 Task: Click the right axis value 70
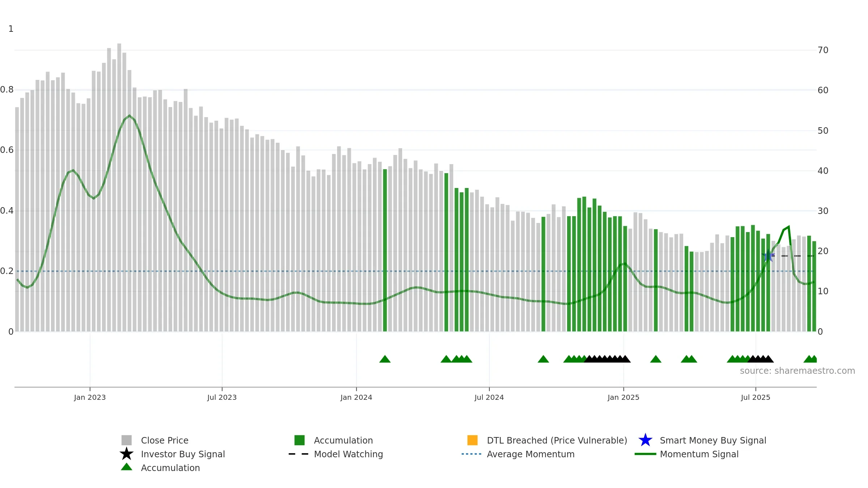(823, 50)
